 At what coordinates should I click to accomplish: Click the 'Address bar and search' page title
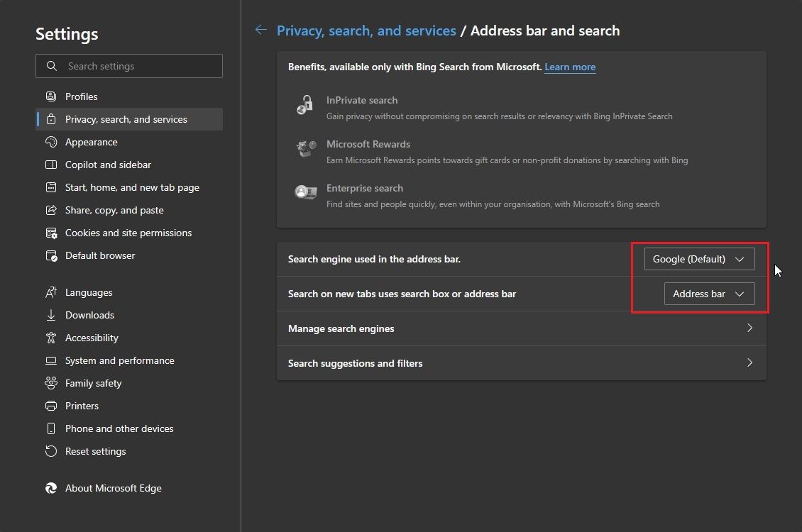click(545, 31)
